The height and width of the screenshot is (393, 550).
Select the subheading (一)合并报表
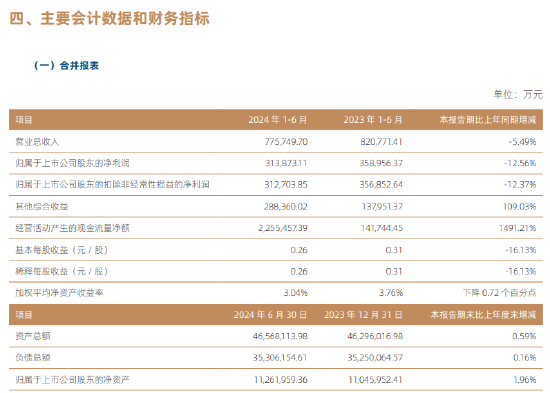[x=66, y=66]
